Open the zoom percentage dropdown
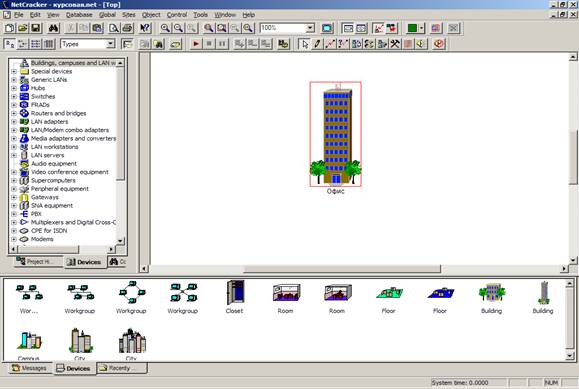 [x=310, y=28]
